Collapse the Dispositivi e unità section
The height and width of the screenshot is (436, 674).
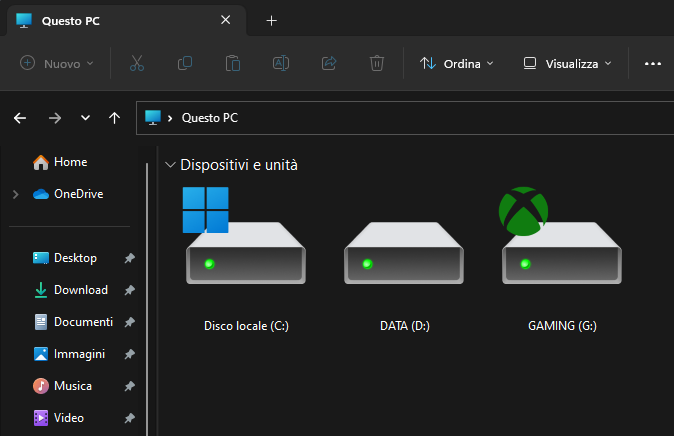[170, 165]
